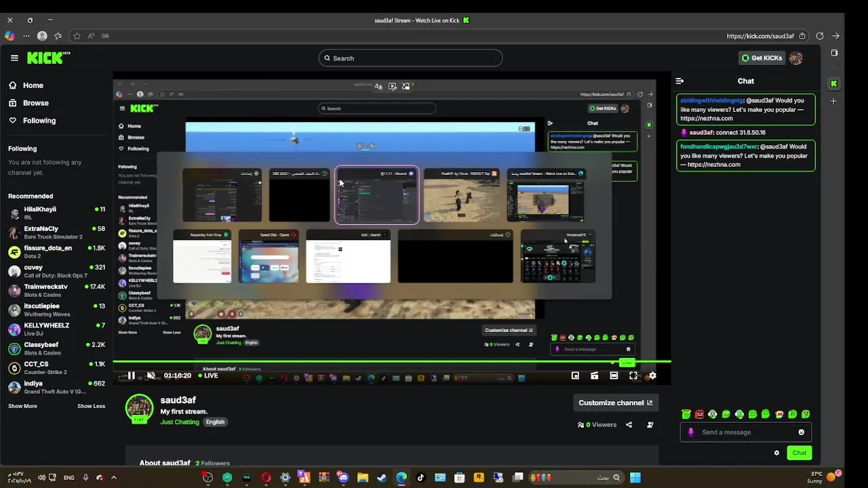
Task: Unmute the stream audio
Action: [151, 375]
